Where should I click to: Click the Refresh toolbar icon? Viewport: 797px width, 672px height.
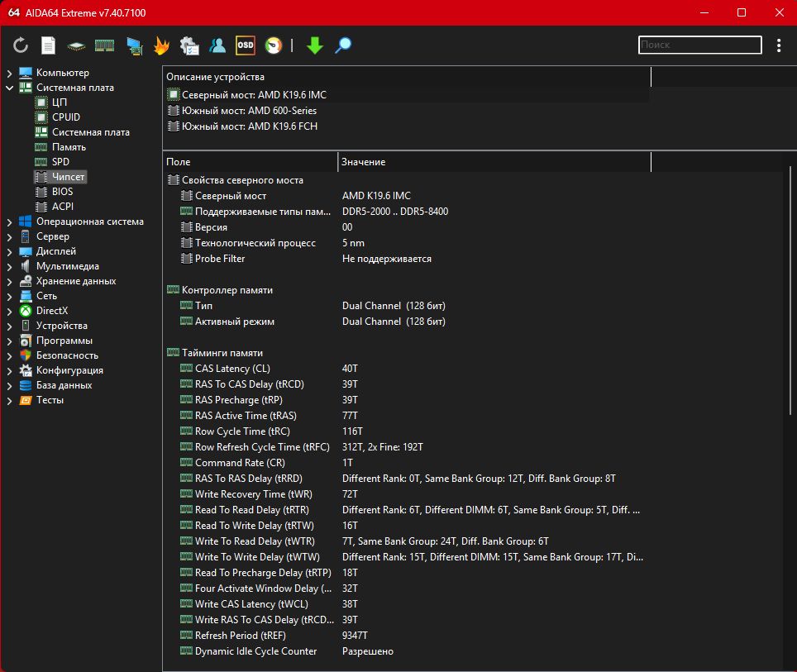(x=21, y=45)
